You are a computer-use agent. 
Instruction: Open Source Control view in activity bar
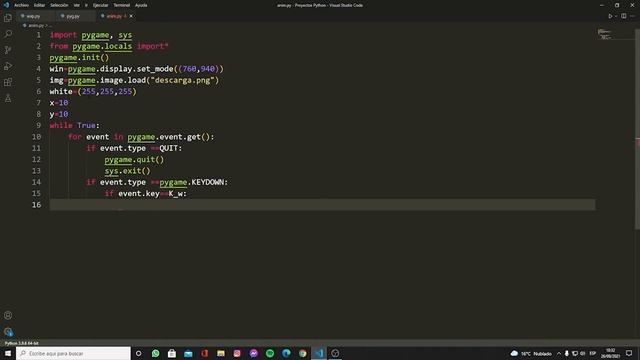[x=8, y=50]
